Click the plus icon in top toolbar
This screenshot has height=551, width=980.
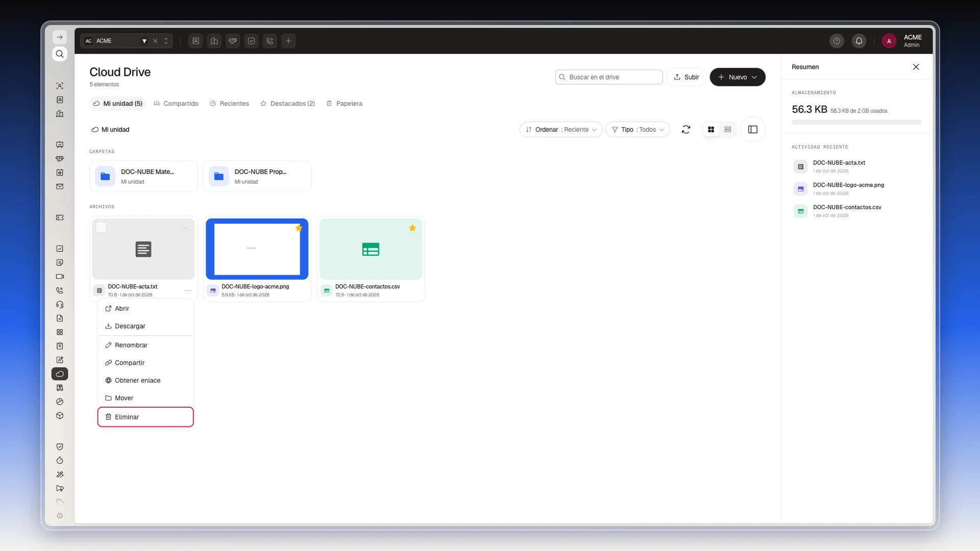click(x=288, y=41)
